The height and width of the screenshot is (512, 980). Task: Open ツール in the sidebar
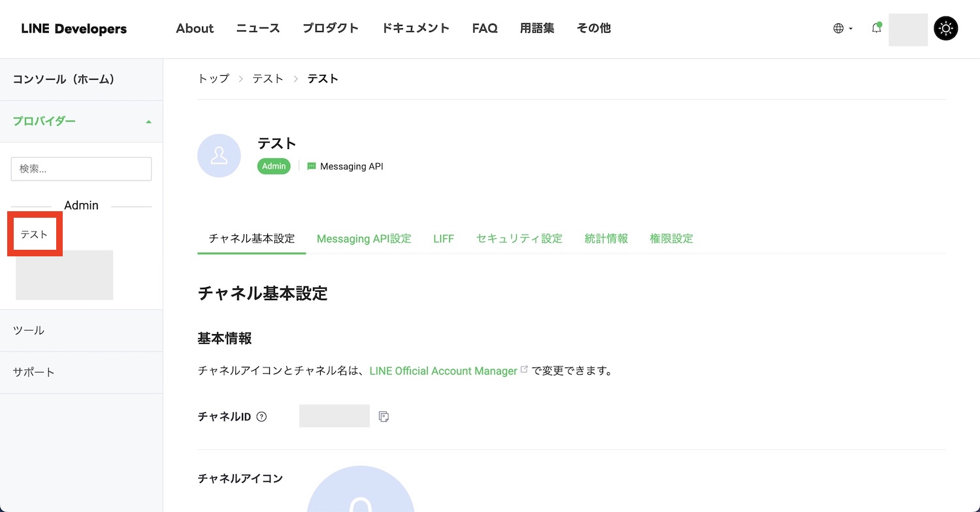pos(81,331)
